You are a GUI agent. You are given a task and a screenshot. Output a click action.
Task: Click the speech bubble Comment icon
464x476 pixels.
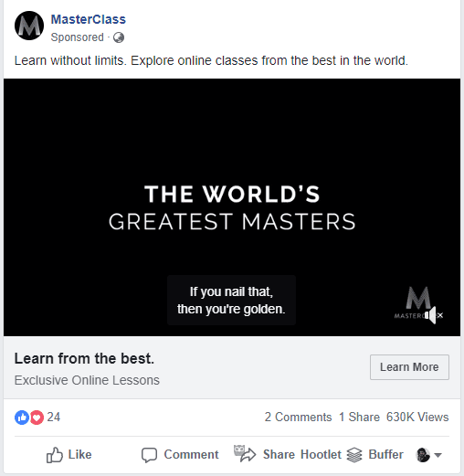(149, 455)
